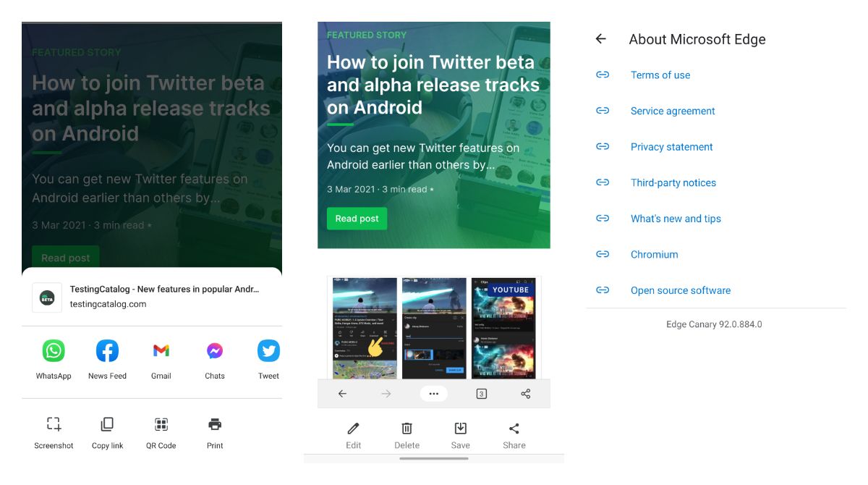The image size is (868, 485).
Task: Click link icon beside Privacy statement
Action: (603, 146)
